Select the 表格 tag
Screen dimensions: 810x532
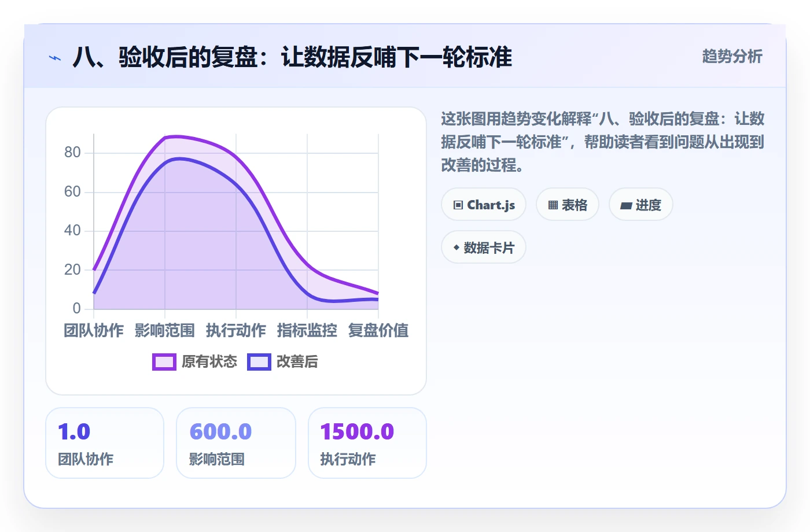[x=568, y=205]
